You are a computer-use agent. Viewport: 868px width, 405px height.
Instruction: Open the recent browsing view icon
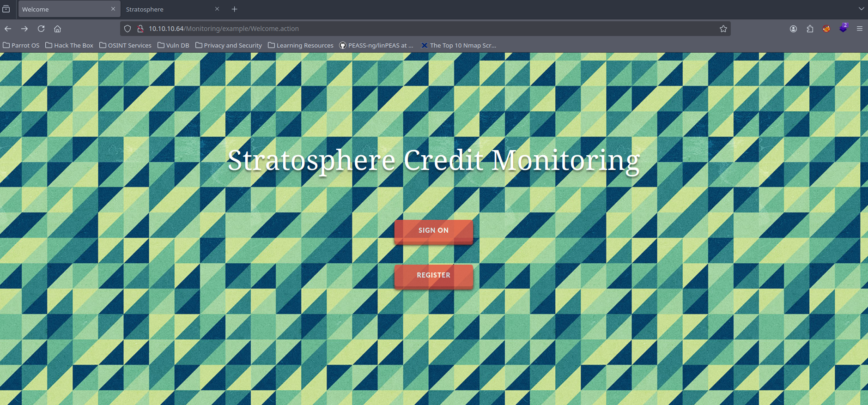pos(6,9)
